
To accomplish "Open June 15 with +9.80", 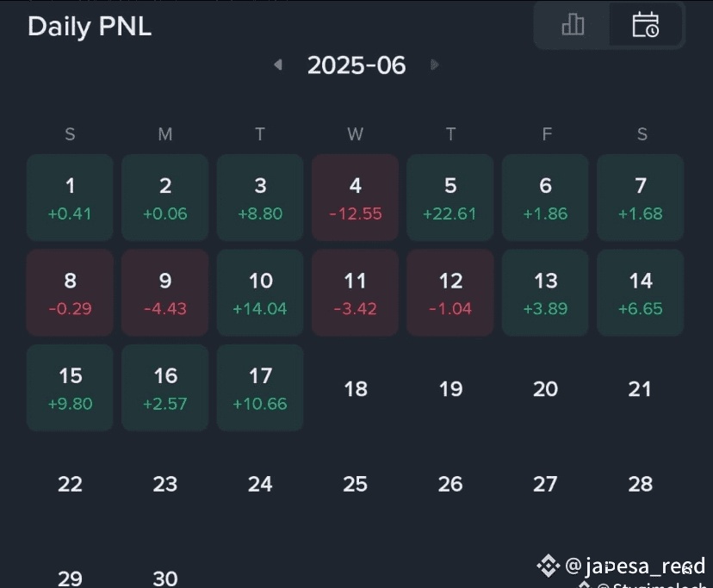I will click(x=70, y=388).
